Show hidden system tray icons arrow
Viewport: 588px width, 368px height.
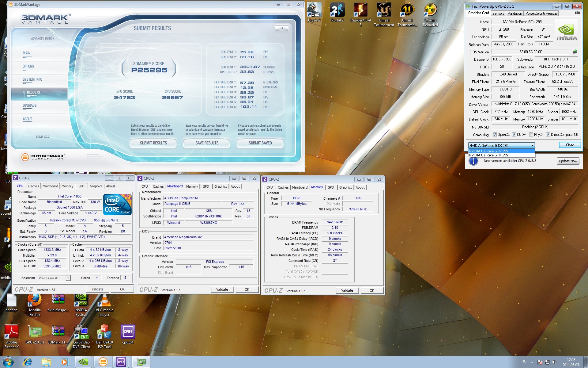[x=532, y=362]
